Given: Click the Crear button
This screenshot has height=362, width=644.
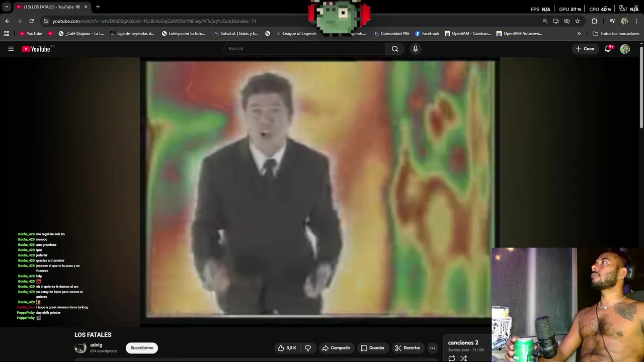Looking at the screenshot, I should coord(585,49).
